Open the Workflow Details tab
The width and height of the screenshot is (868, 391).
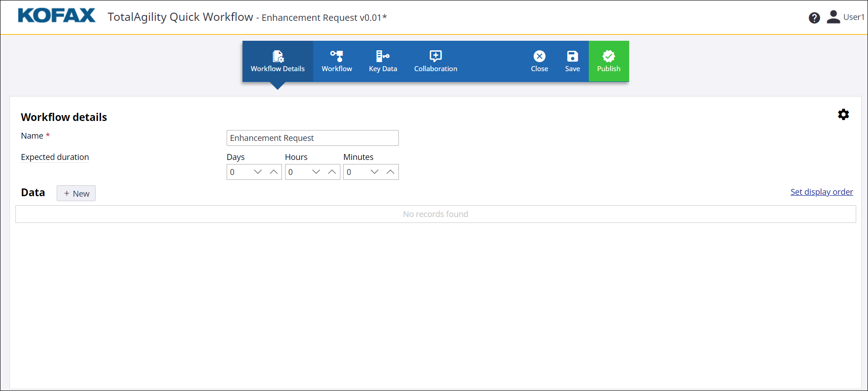[x=277, y=61]
